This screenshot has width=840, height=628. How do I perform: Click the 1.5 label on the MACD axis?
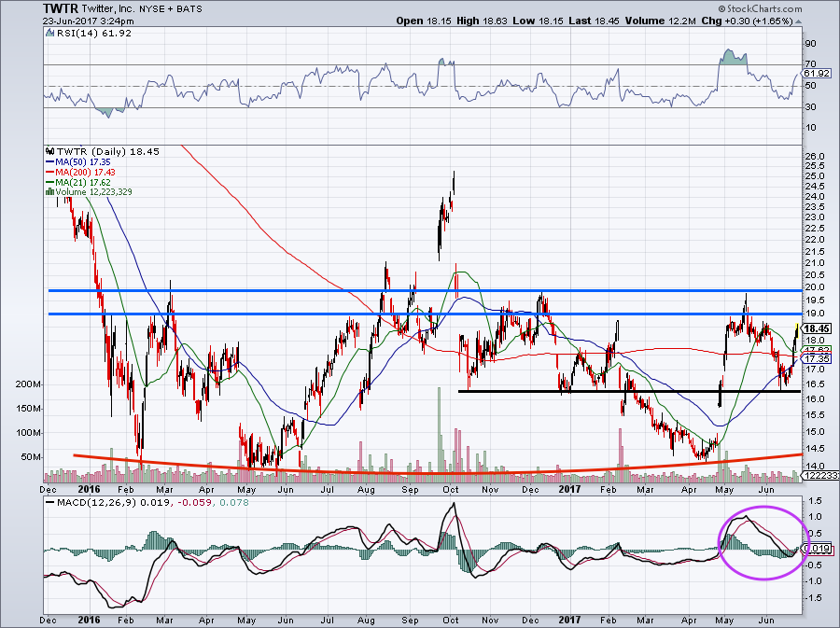(816, 500)
